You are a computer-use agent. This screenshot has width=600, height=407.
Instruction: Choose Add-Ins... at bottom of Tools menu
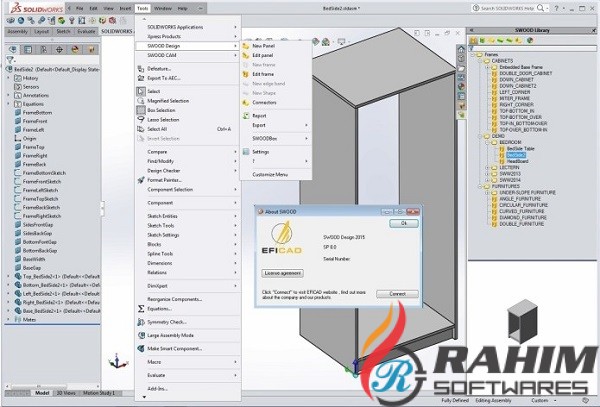[158, 389]
